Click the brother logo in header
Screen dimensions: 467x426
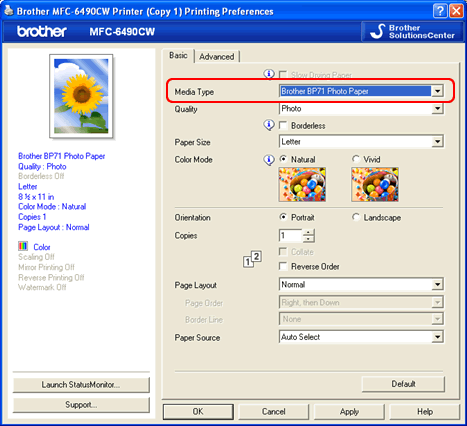[42, 32]
